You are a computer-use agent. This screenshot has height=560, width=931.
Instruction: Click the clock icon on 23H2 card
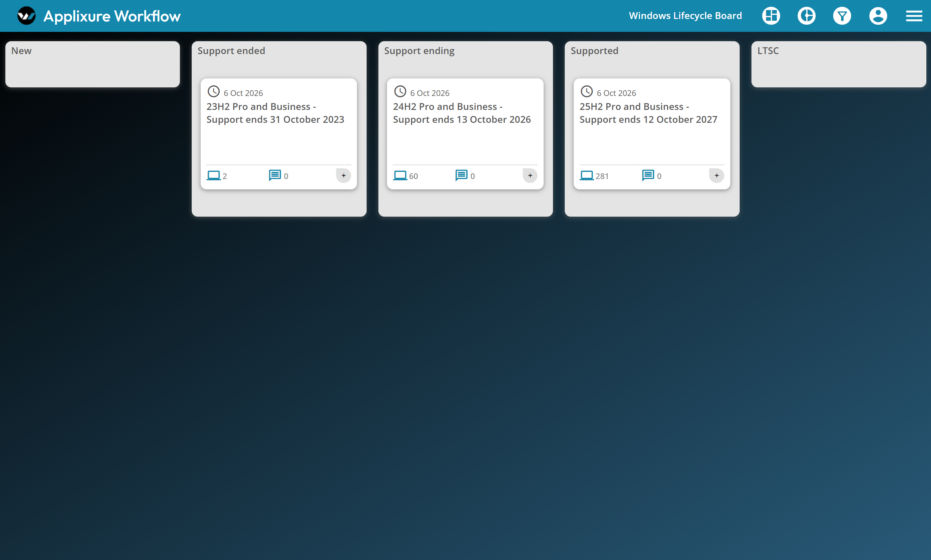click(x=214, y=91)
